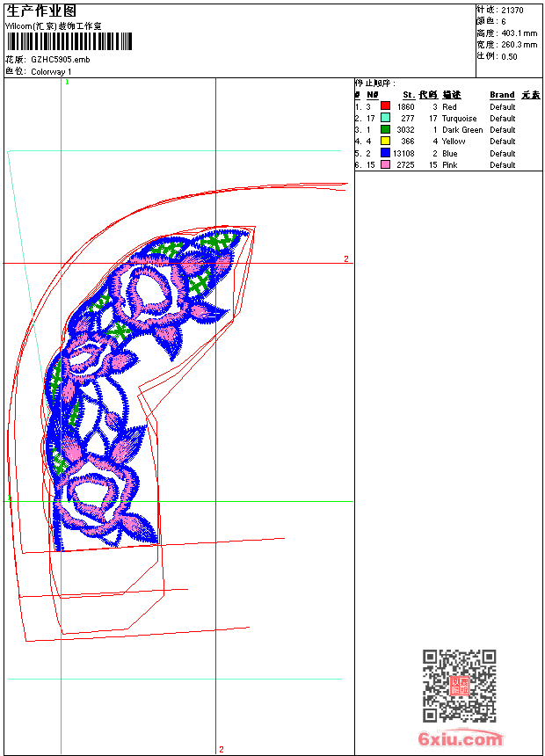Click the dark green thread swatch
Screen dimensions: 545x756
[x=385, y=129]
